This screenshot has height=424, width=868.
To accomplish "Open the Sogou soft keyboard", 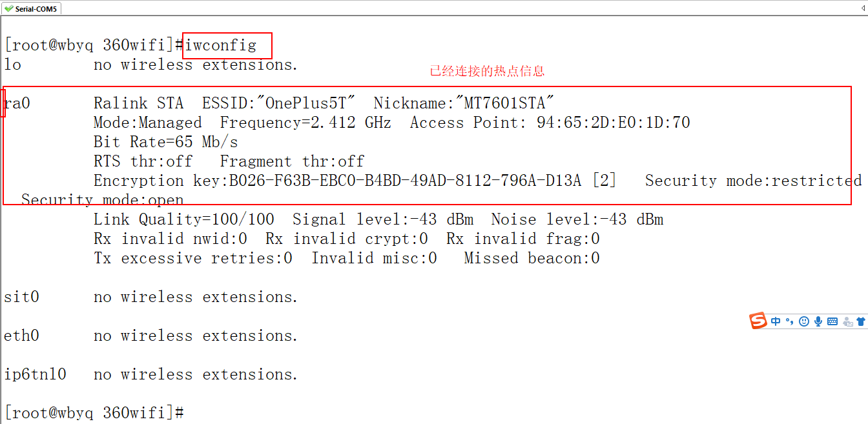I will (832, 321).
